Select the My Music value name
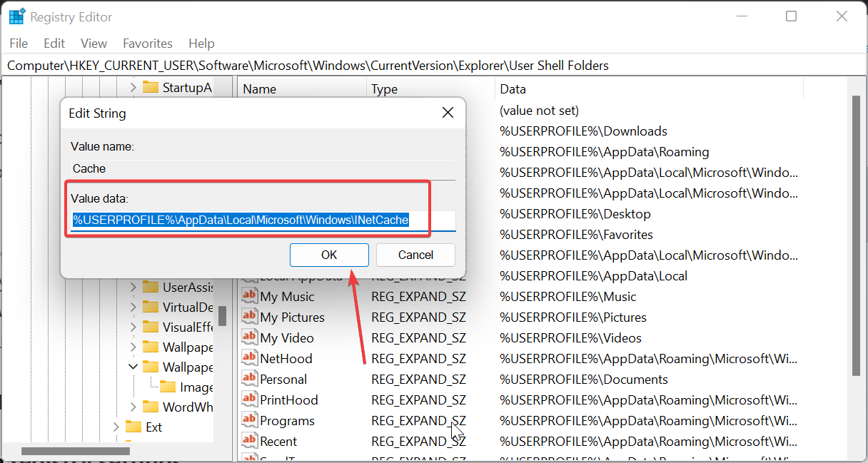This screenshot has height=463, width=868. point(287,297)
